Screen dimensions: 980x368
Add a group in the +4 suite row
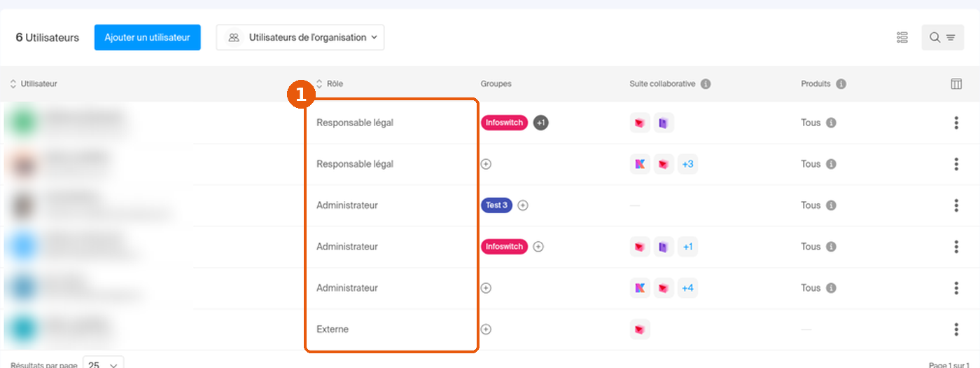pyautogui.click(x=486, y=288)
